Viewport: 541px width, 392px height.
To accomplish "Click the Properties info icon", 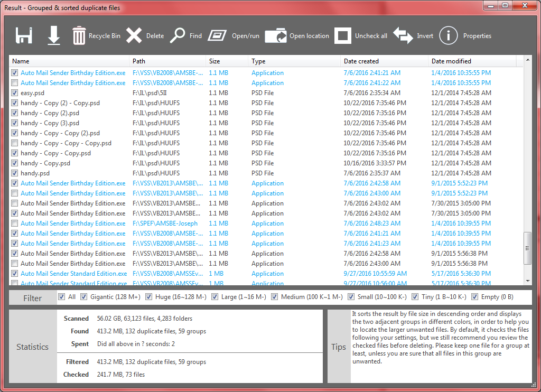I will [x=448, y=35].
